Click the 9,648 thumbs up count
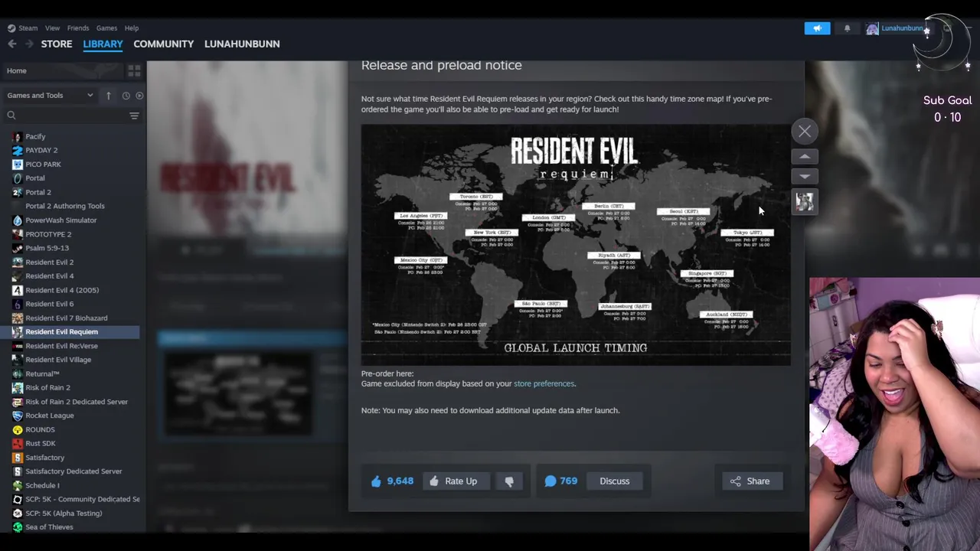 [x=393, y=481]
